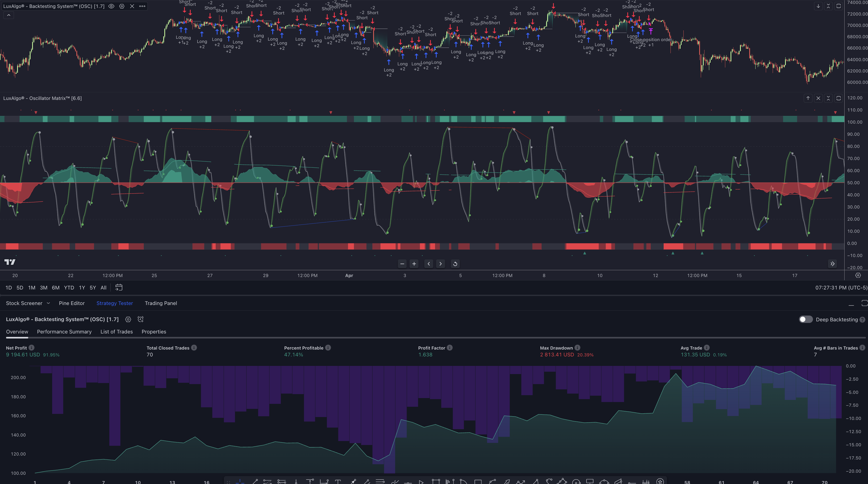Click the TradingView logo

pyautogui.click(x=10, y=262)
